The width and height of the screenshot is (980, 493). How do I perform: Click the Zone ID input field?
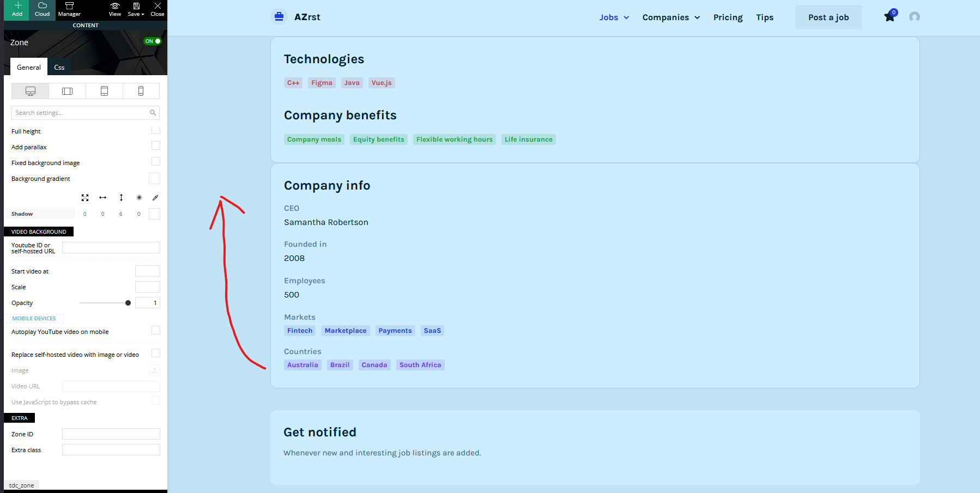(x=111, y=434)
